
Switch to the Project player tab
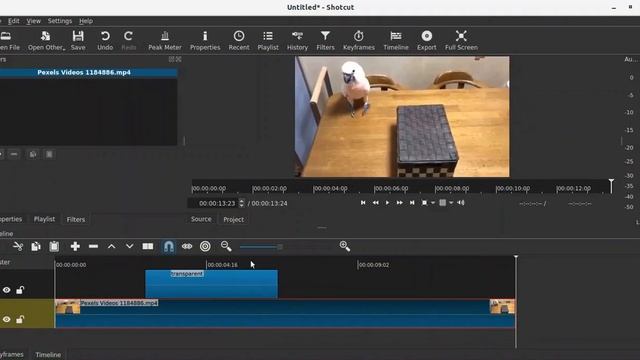(233, 220)
